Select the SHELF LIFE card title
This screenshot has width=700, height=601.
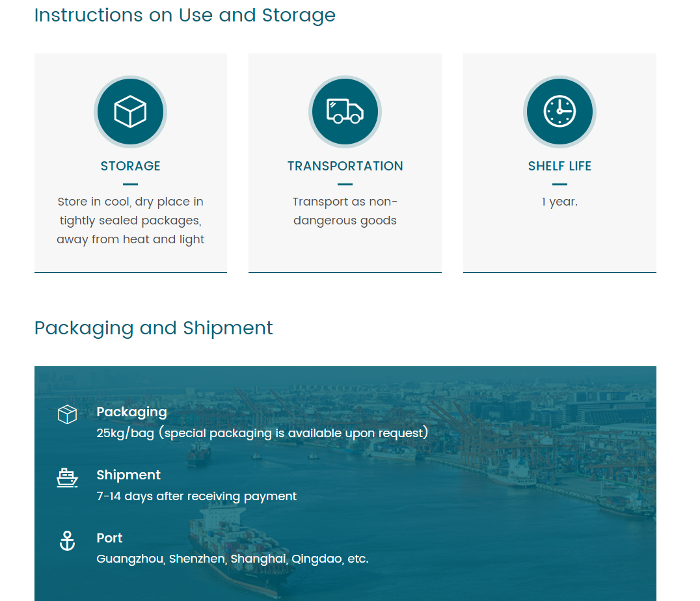[x=559, y=166]
